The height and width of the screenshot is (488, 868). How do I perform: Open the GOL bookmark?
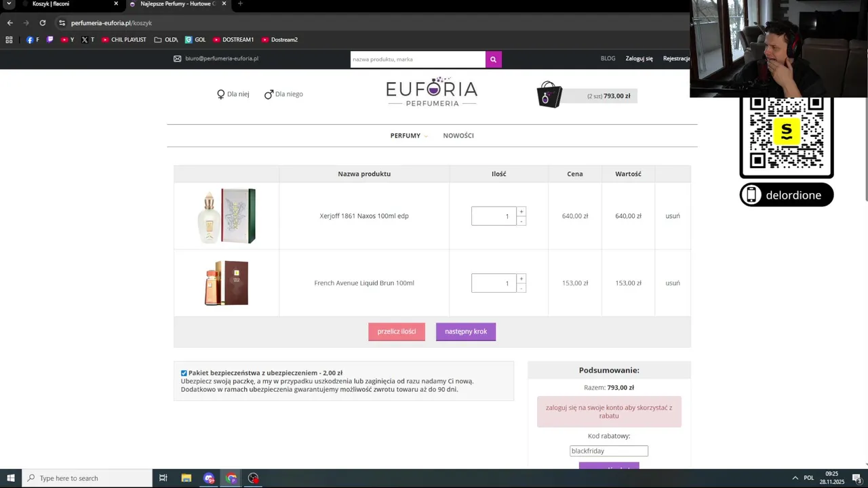(x=195, y=40)
